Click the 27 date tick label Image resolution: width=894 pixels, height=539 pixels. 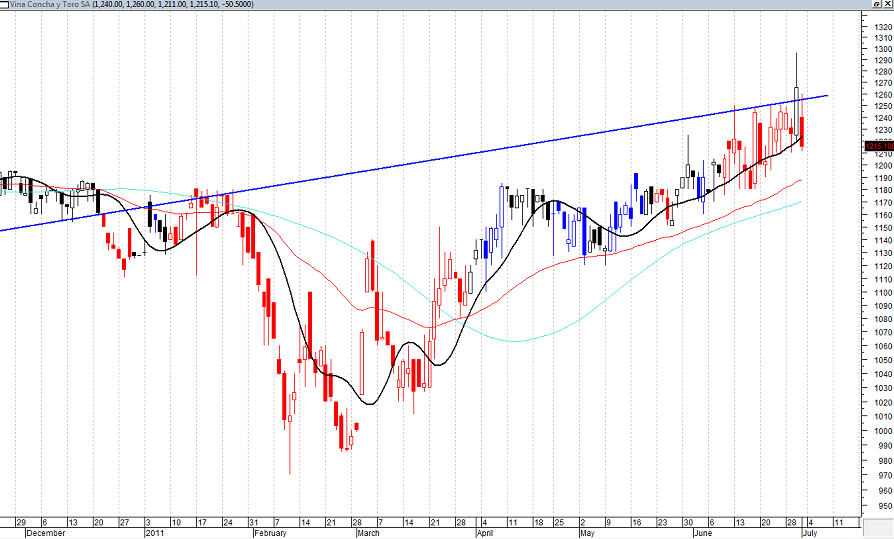coord(124,522)
